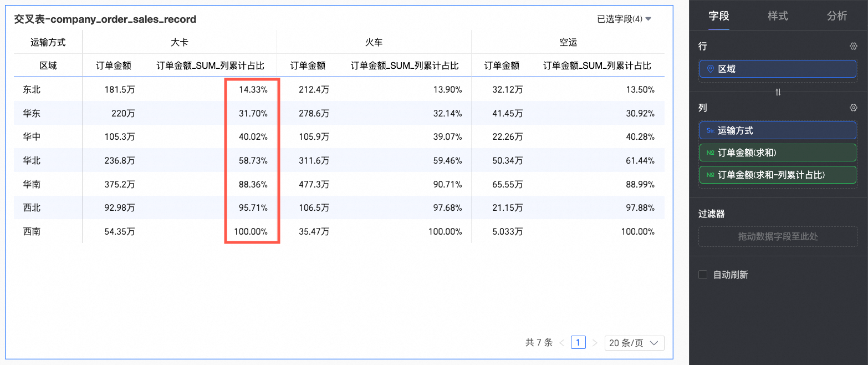Switch to the 样式 tab
868x365 pixels.
[x=778, y=16]
